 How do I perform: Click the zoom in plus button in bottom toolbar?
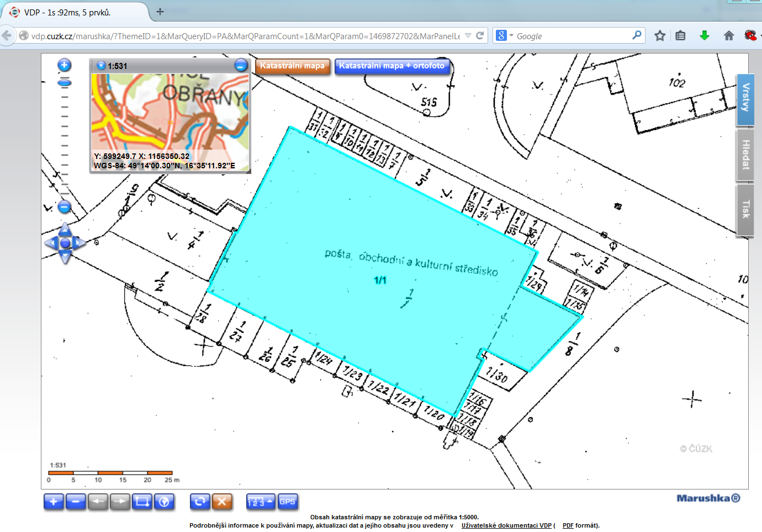coord(54,502)
